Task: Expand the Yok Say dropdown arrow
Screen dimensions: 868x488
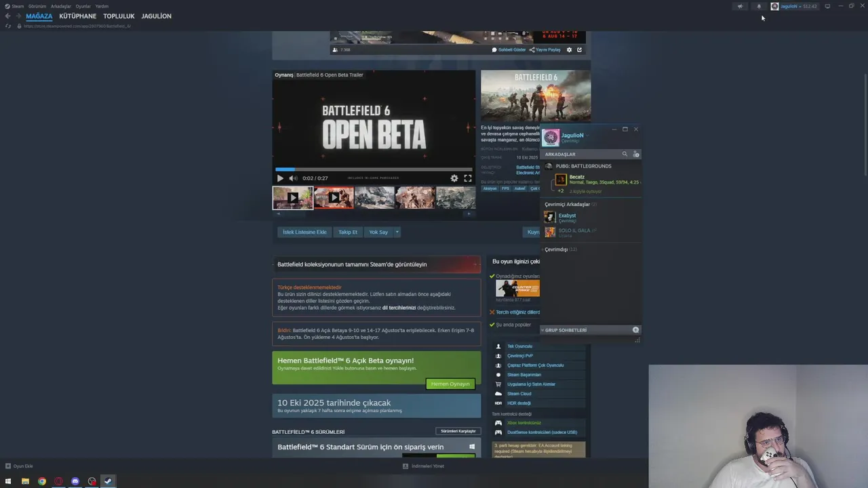Action: pos(397,232)
